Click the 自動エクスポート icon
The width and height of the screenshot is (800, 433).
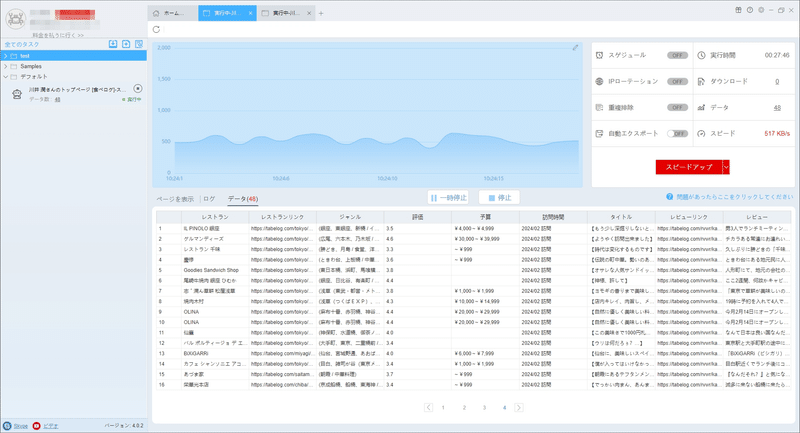pos(599,134)
